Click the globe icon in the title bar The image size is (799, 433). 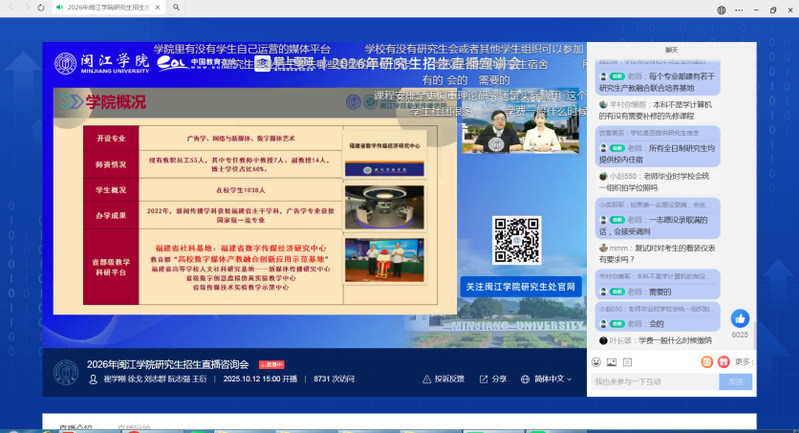coord(722,9)
